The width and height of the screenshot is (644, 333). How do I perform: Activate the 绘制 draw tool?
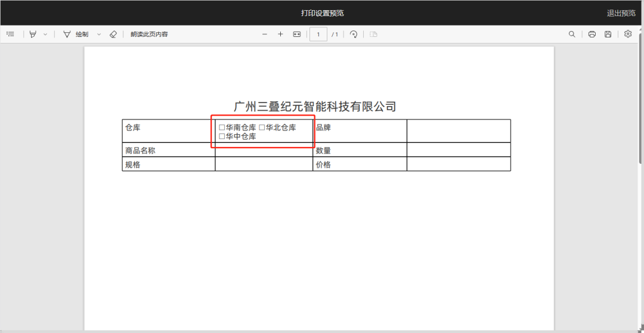[76, 35]
